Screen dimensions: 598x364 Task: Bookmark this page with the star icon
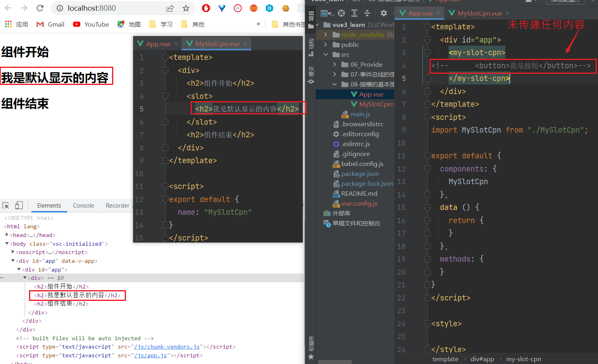coord(186,8)
